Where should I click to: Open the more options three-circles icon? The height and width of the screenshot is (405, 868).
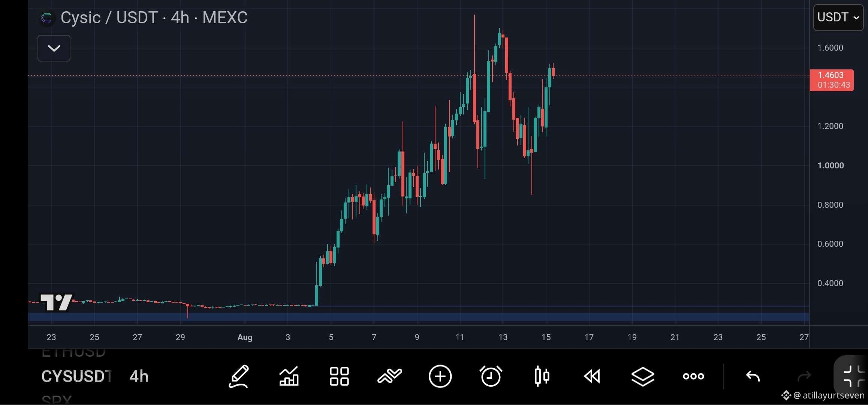[693, 376]
